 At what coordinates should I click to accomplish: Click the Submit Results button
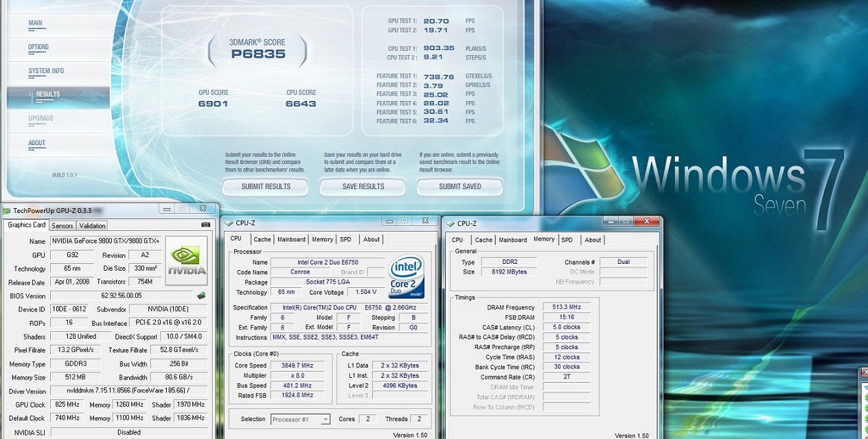click(x=266, y=186)
